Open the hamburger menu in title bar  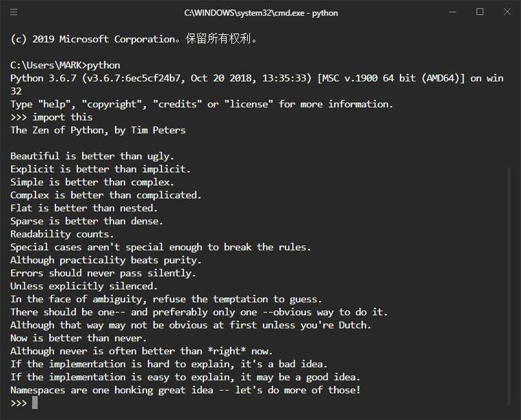point(14,12)
